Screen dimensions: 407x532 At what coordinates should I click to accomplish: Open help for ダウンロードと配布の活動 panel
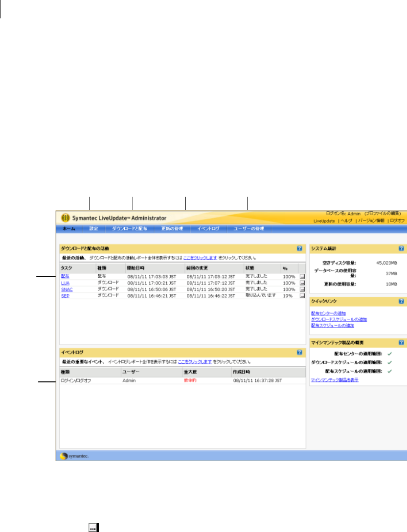click(x=299, y=248)
